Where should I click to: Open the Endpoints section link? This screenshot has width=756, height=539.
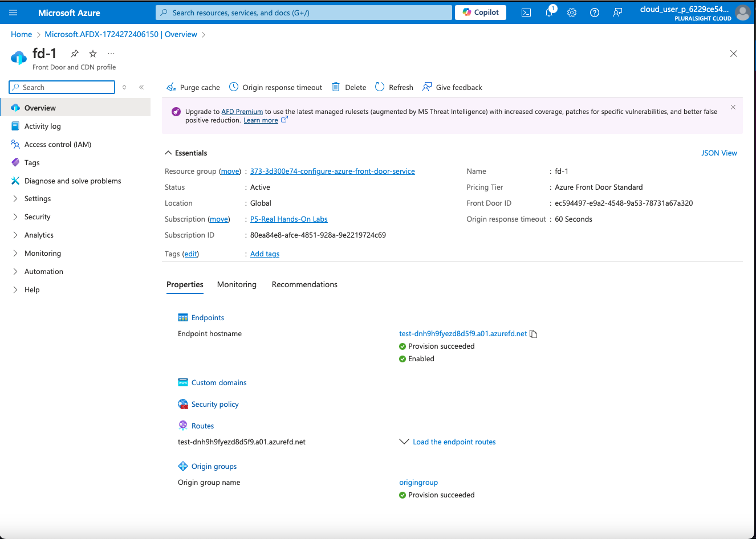[x=208, y=317]
